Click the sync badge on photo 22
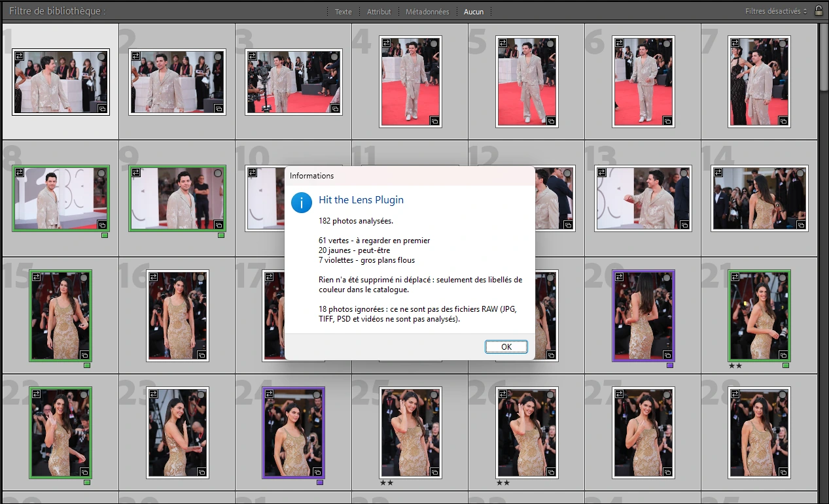This screenshot has height=504, width=829. 37,394
